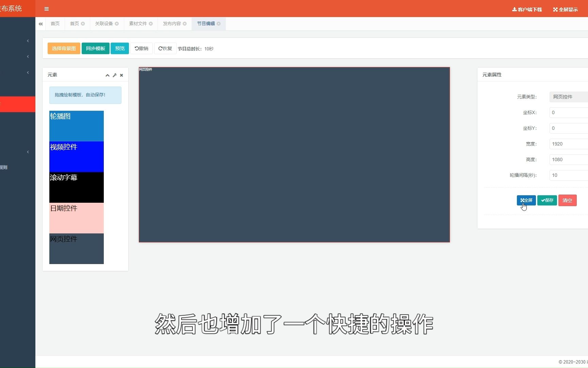Viewport: 588px width, 368px height.
Task: Click the 客户端下载 download icon
Action: (514, 10)
